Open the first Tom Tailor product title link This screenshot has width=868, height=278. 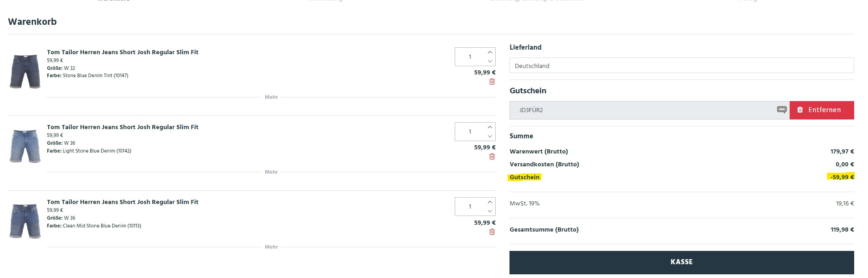tap(122, 52)
